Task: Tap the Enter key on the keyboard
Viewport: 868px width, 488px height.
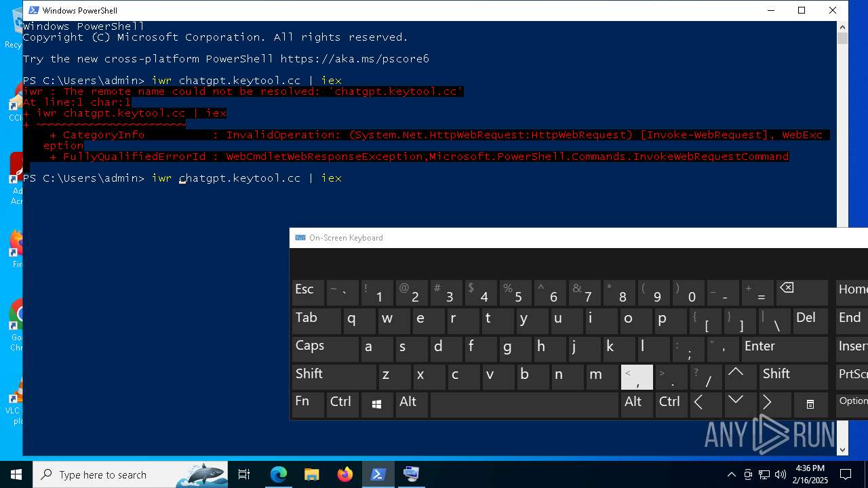Action: pos(784,348)
